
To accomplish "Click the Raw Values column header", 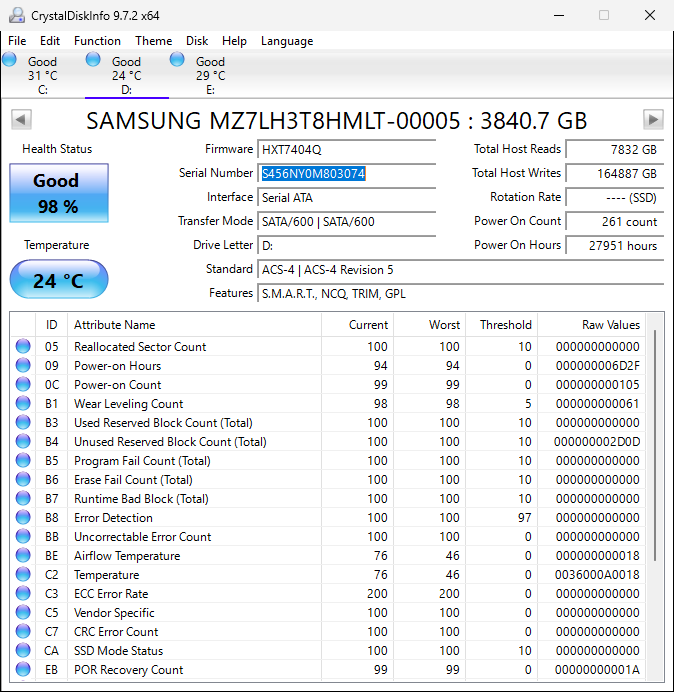I will (591, 325).
